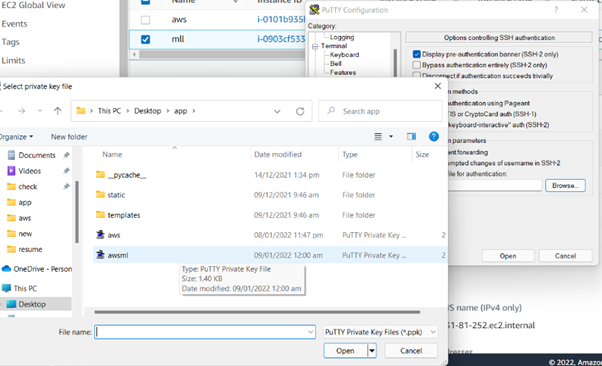This screenshot has height=366, width=602.
Task: Click the templates folder icon
Action: pos(100,215)
